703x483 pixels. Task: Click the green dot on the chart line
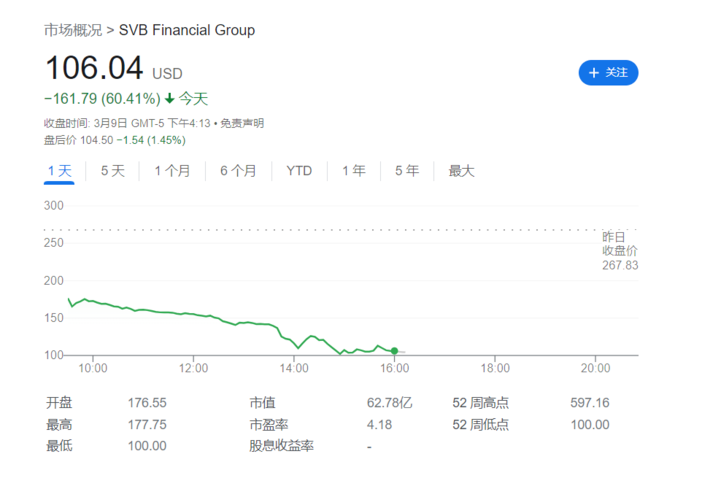coord(395,351)
